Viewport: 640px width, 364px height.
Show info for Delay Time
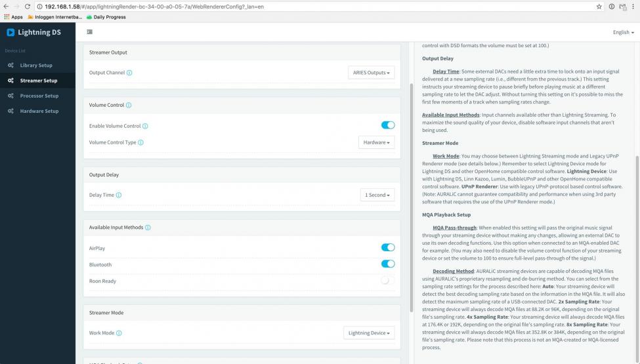click(x=119, y=195)
